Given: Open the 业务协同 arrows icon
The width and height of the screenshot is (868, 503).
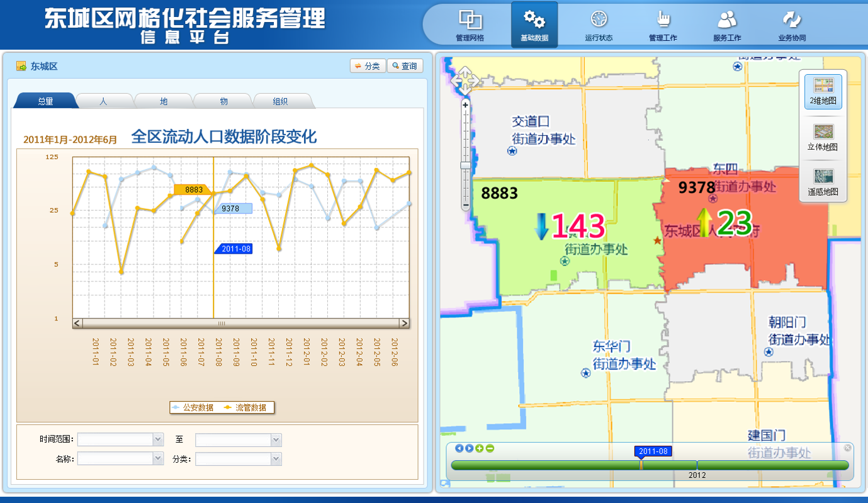Looking at the screenshot, I should [792, 19].
